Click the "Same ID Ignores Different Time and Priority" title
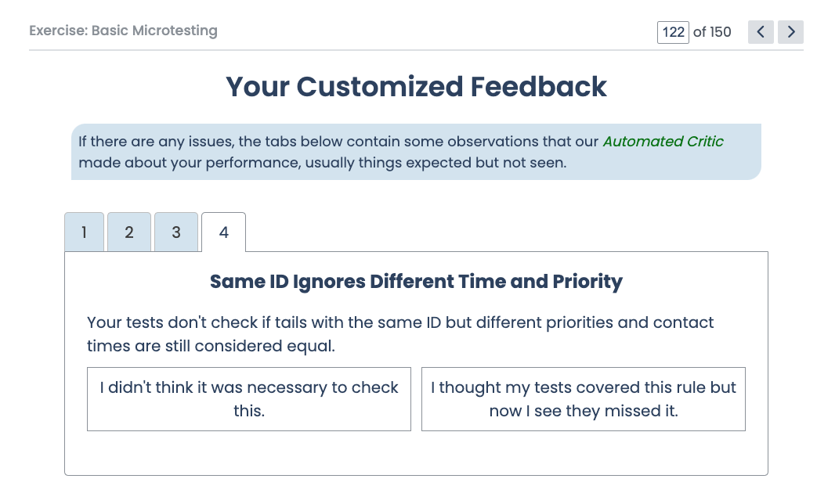This screenshot has width=817, height=504. click(x=416, y=282)
